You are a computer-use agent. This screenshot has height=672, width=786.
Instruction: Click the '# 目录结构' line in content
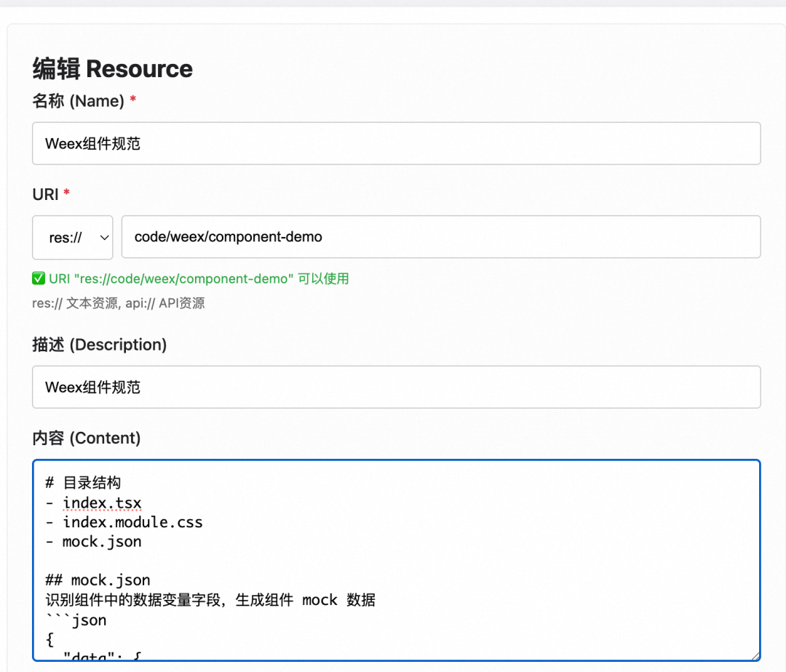coord(83,483)
